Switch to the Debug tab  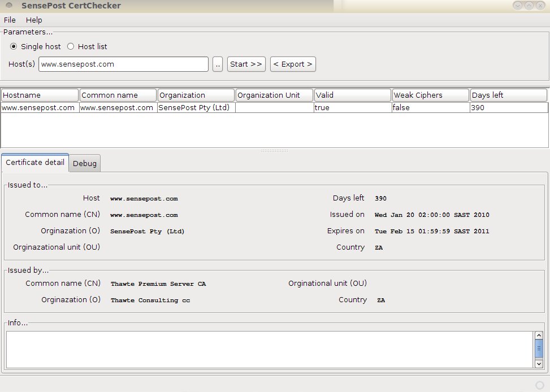click(x=85, y=164)
